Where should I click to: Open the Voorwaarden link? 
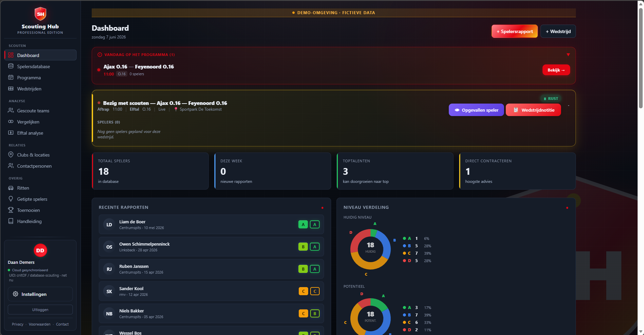[x=39, y=324]
